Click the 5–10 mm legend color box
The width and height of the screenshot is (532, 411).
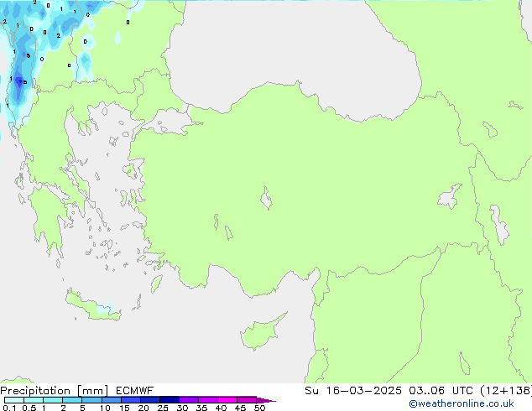[92, 400]
